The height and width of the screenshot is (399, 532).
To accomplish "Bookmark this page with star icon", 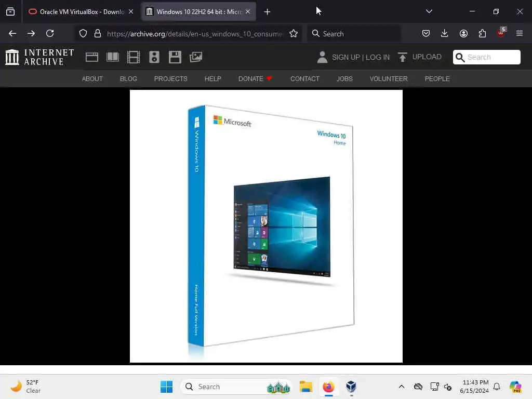I will pos(294,33).
